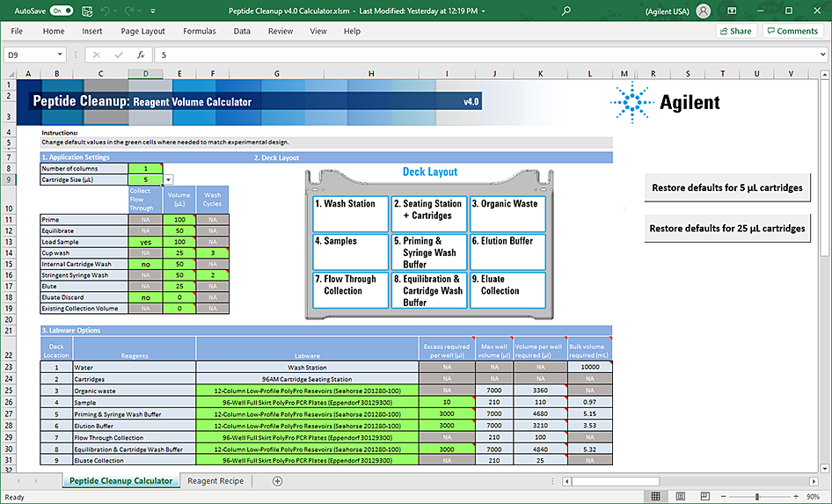The width and height of the screenshot is (832, 504).
Task: Select the Number of columns value cell
Action: (145, 169)
